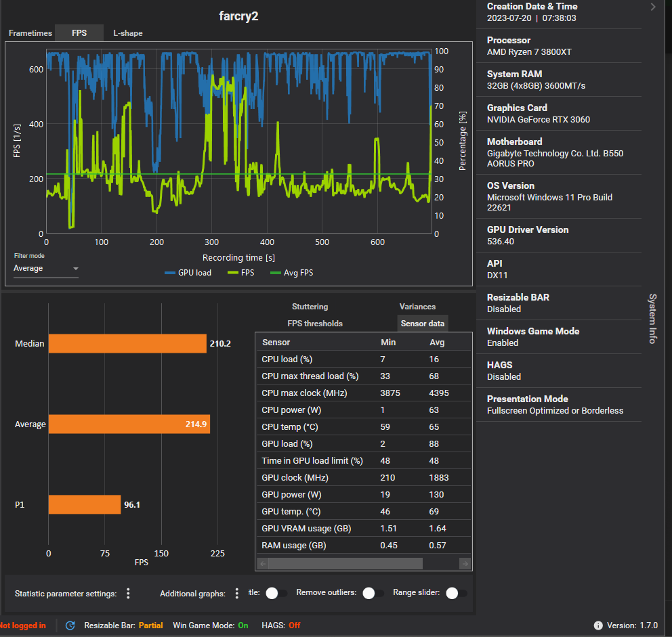The width and height of the screenshot is (672, 637).
Task: Click the Motherboard B550 AORUS PRO entry
Action: [x=558, y=152]
